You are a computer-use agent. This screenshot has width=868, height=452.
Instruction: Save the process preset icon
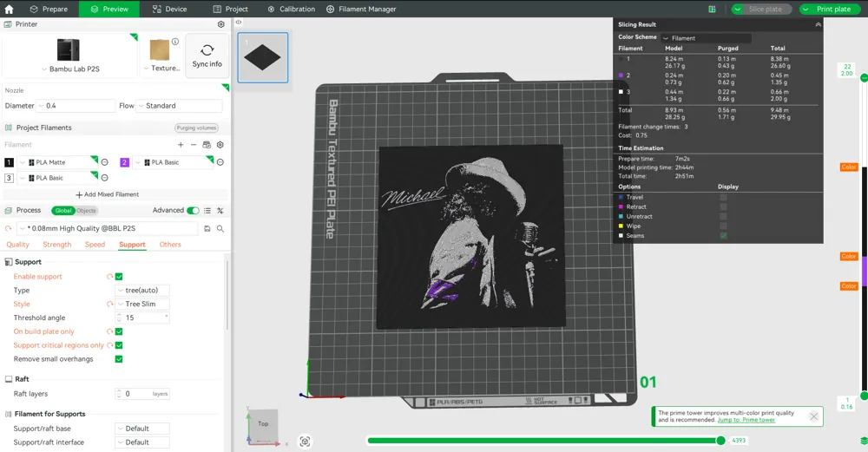(207, 228)
